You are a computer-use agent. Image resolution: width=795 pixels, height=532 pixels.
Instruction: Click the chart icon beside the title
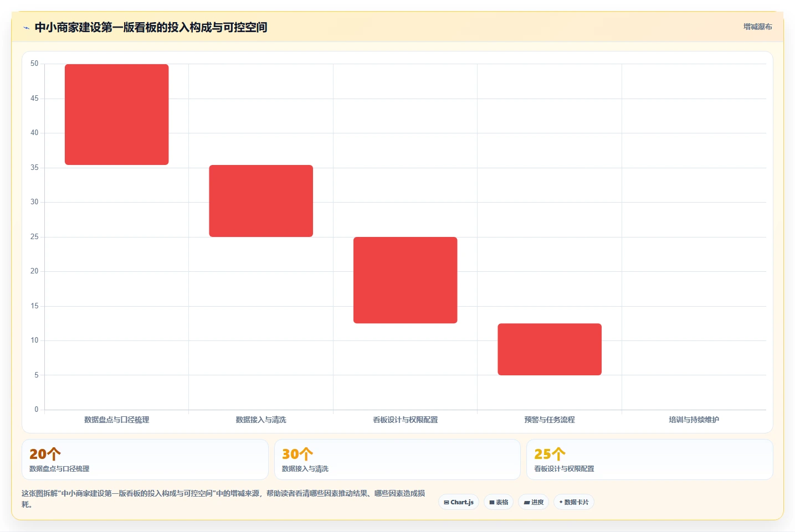point(26,28)
